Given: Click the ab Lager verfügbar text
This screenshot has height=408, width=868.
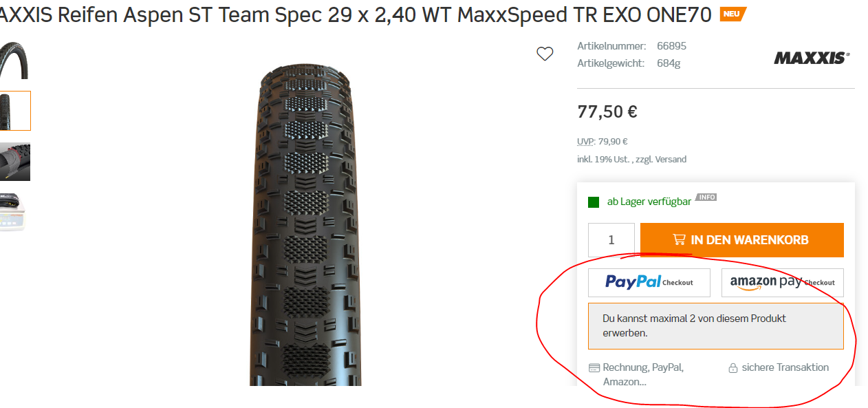Looking at the screenshot, I should click(x=649, y=202).
